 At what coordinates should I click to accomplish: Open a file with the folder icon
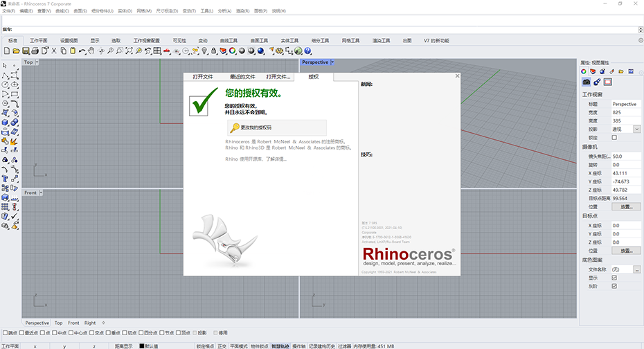point(16,51)
